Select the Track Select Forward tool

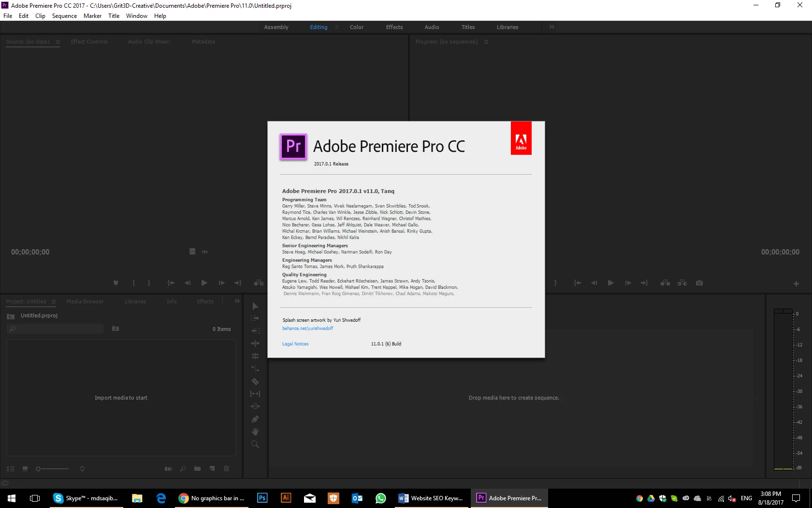pos(255,318)
